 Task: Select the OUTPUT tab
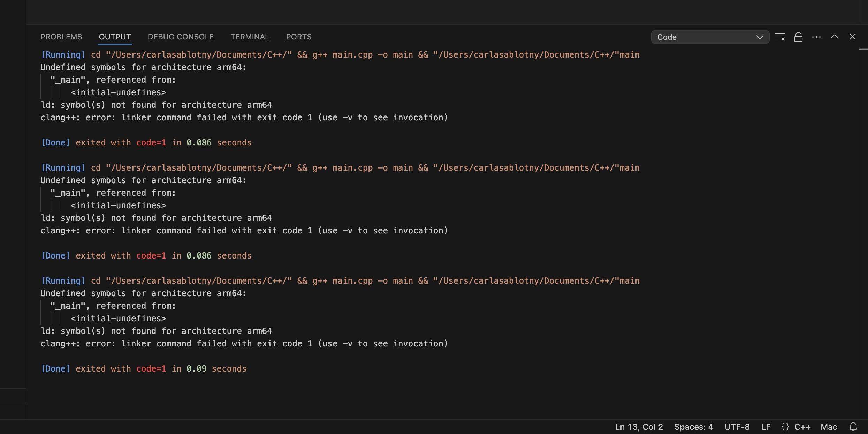tap(114, 37)
